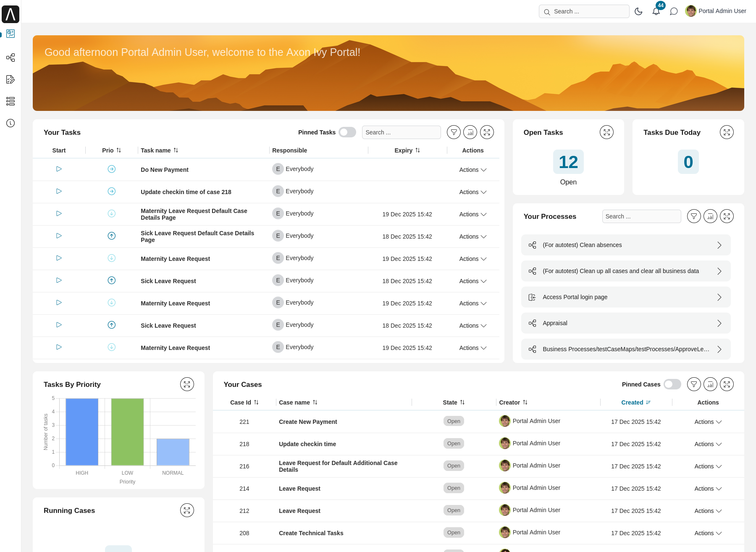
Task: Click the Portal Admin User profile name
Action: pos(722,11)
